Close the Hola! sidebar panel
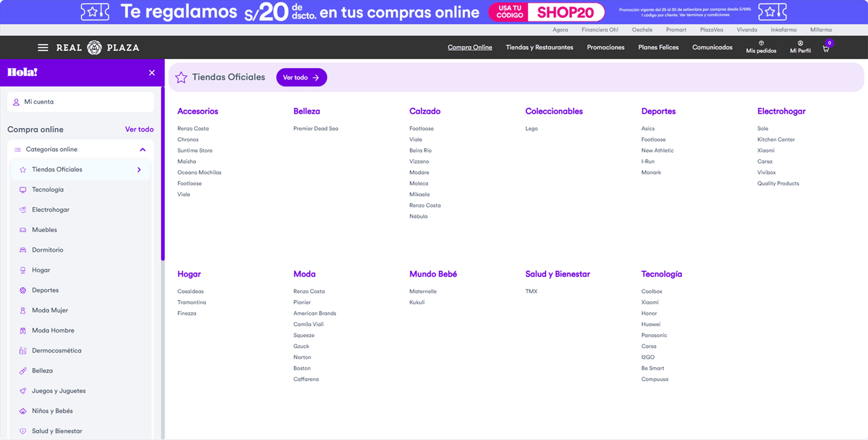 pyautogui.click(x=151, y=72)
